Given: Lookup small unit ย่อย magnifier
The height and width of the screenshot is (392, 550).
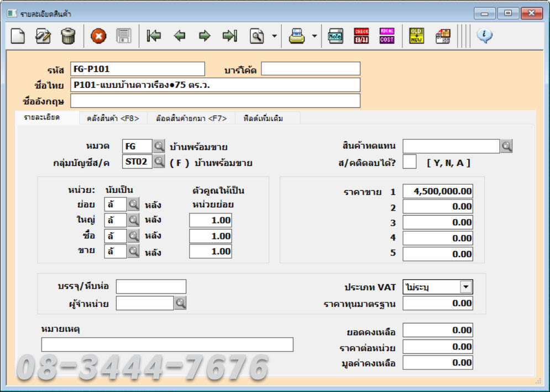Looking at the screenshot, I should [133, 204].
